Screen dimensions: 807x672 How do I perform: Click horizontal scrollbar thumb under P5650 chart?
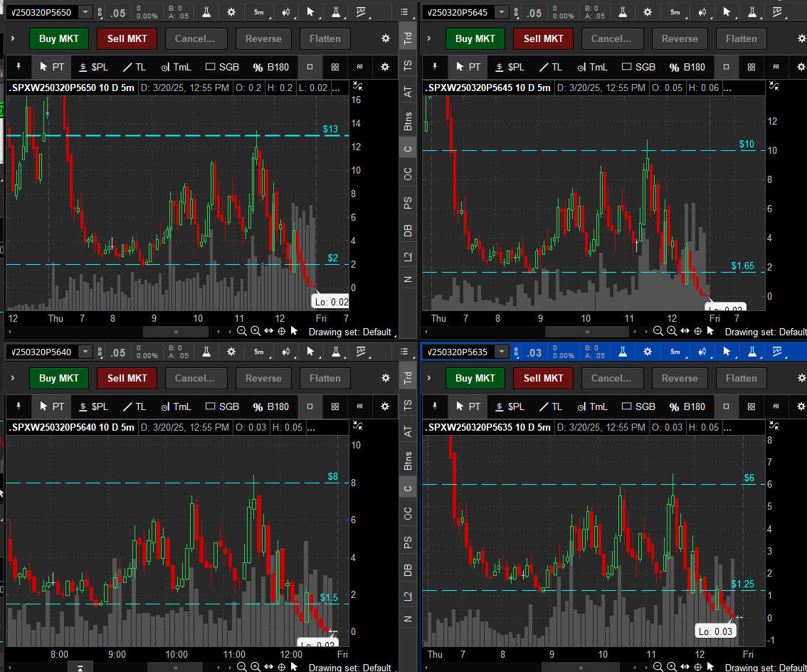pos(176,331)
